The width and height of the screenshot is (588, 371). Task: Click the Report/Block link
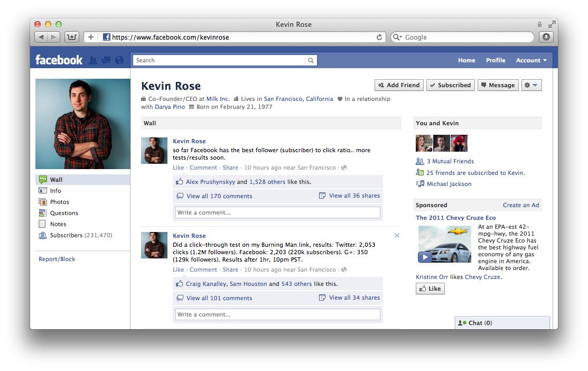pos(57,259)
